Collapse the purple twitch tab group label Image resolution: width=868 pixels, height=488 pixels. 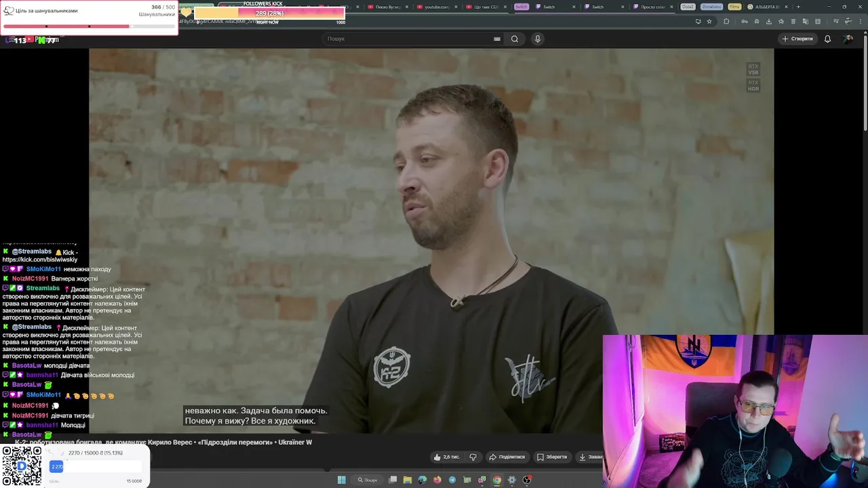(521, 7)
